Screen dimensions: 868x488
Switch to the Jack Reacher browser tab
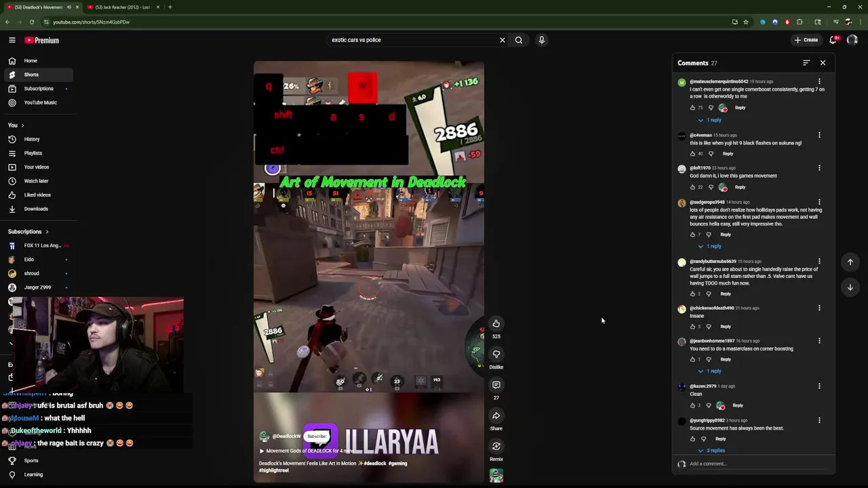123,7
